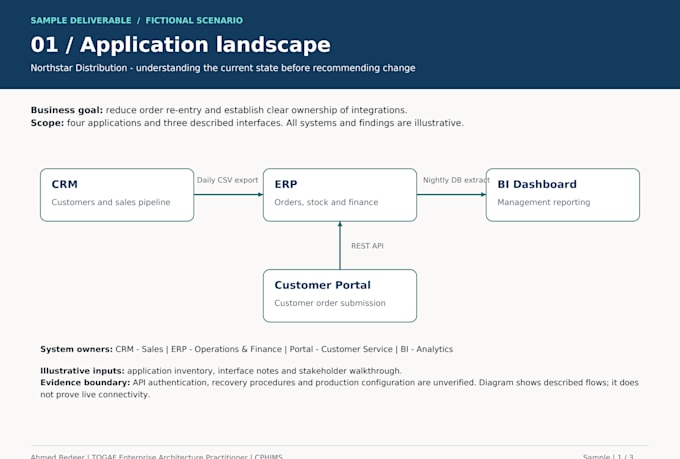Click the "REST API" connector label
Screen dimensions: 680x459
coord(367,246)
